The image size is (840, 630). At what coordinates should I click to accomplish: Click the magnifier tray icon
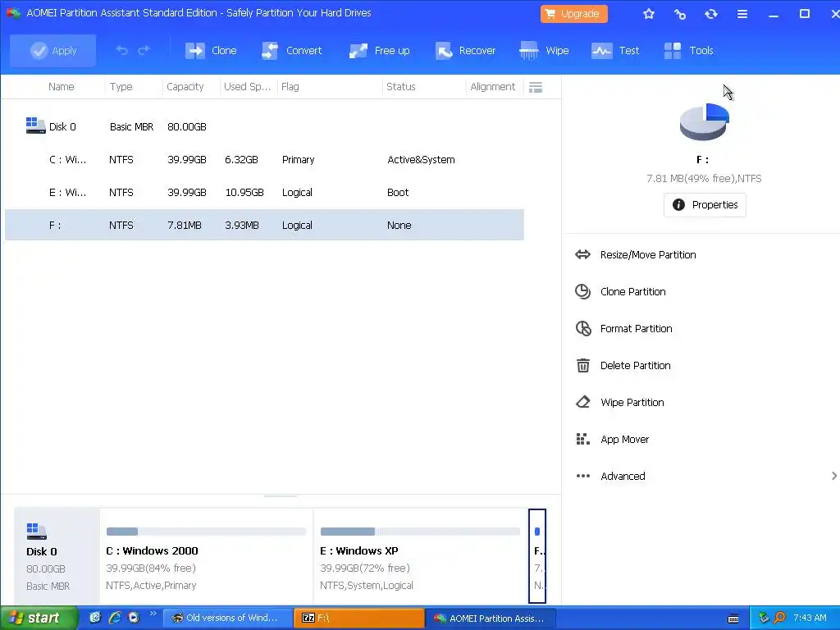point(780,619)
